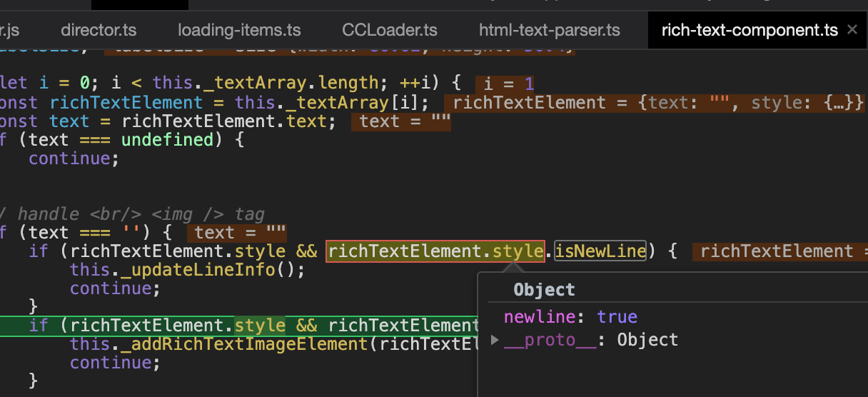868x397 pixels.
Task: Activate the rich-text-component.ts tab label
Action: coord(749,31)
